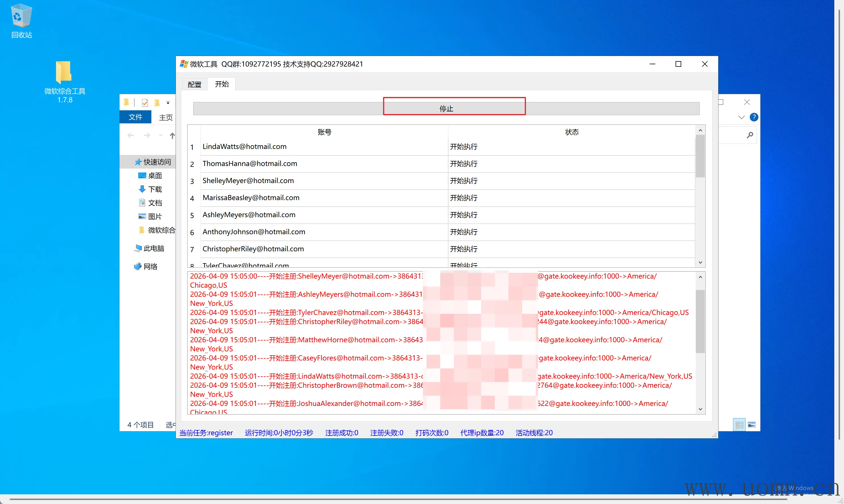Click the Explorer back arrow
The height and width of the screenshot is (504, 844).
131,136
